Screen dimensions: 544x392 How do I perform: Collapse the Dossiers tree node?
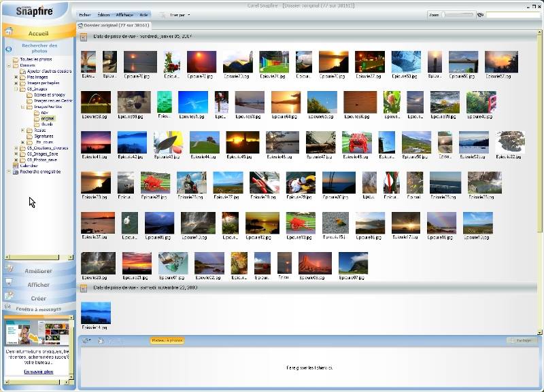point(9,65)
